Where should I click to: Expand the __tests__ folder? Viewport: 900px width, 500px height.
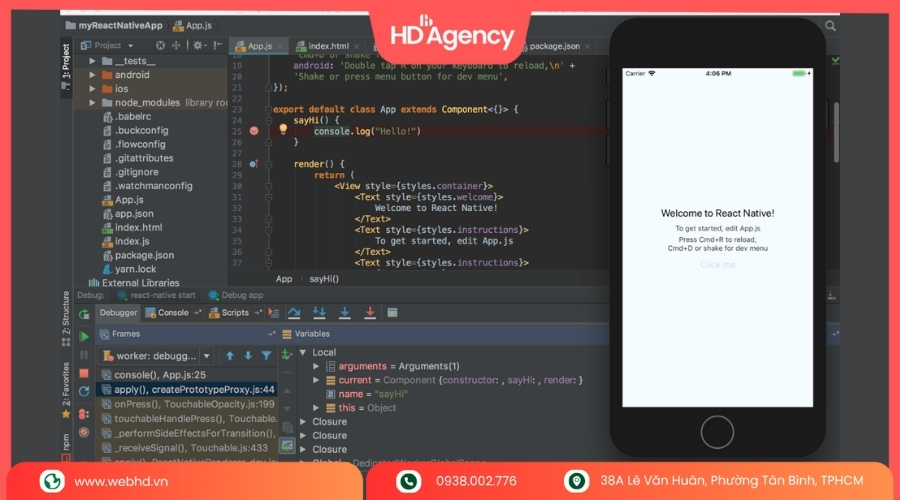pyautogui.click(x=92, y=61)
